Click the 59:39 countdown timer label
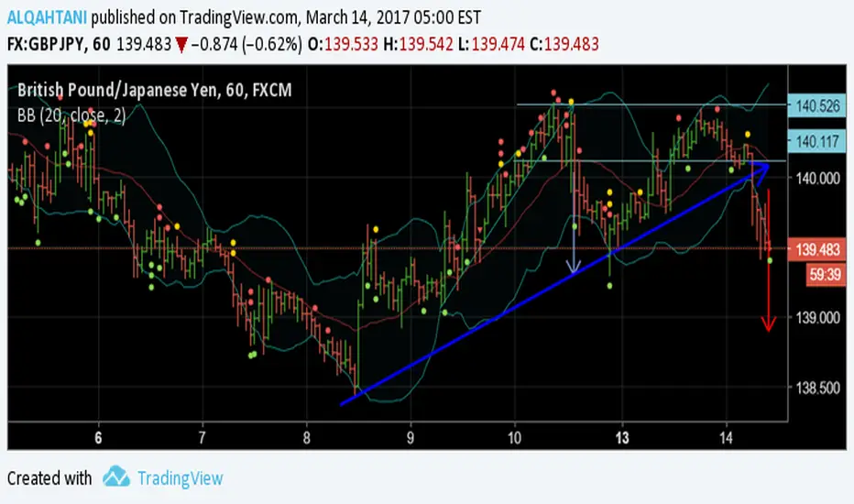 [x=825, y=274]
